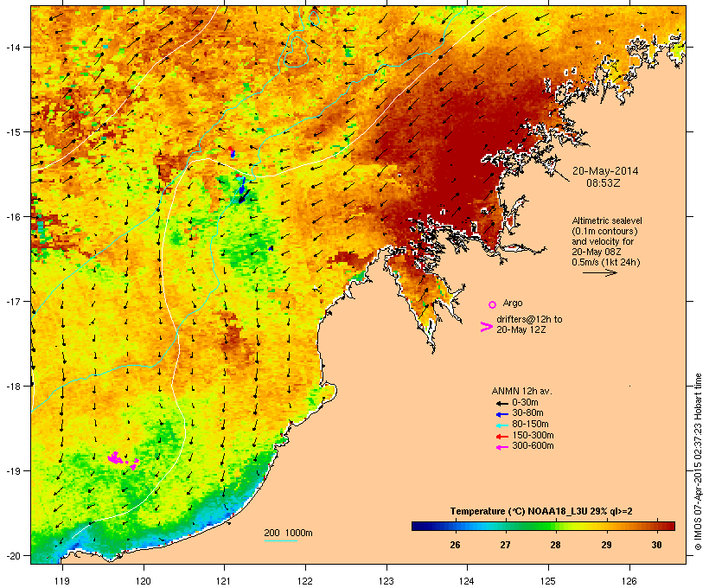
Task: Click the magenta drifters chevron symbol
Action: tap(486, 327)
